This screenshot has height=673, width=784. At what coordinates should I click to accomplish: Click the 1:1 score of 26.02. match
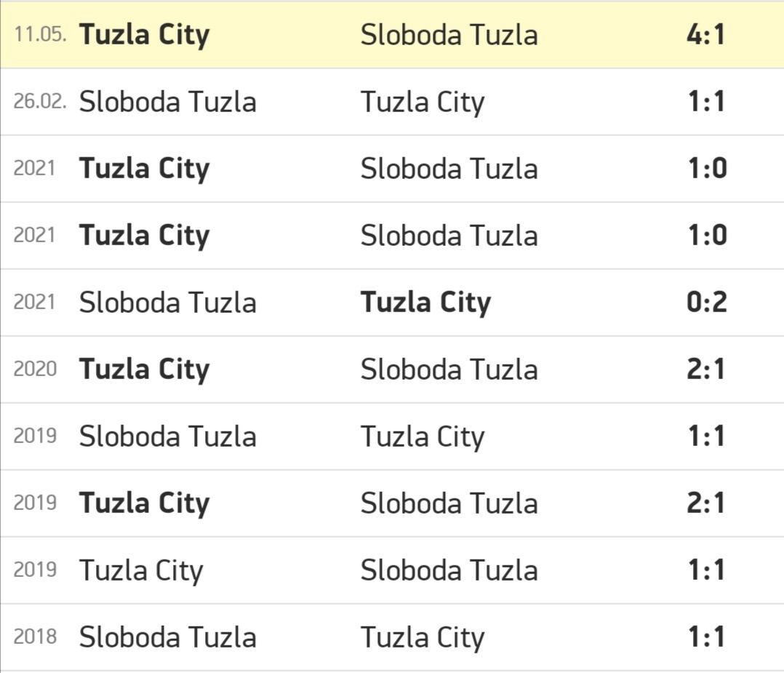(x=706, y=102)
